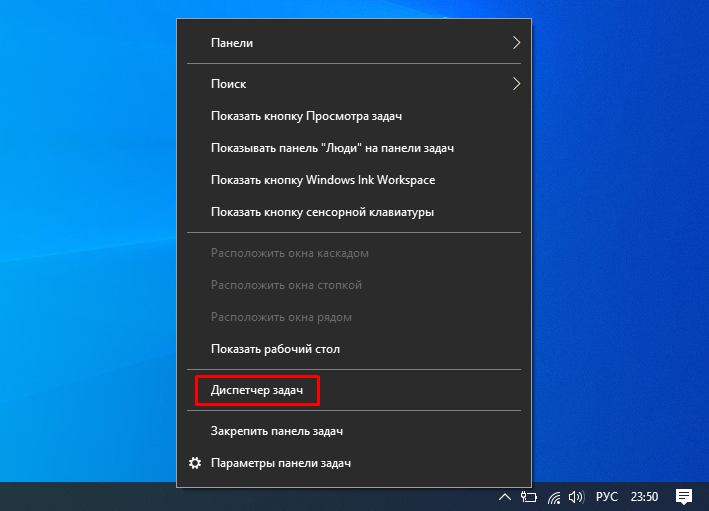This screenshot has width=709, height=511.
Task: Open the clock showing 23:50
Action: point(644,497)
